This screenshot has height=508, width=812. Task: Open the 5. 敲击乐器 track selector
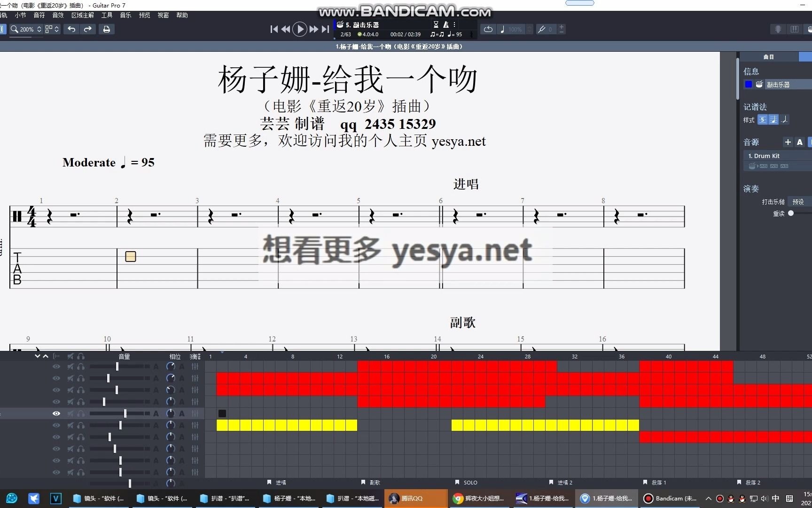point(362,24)
